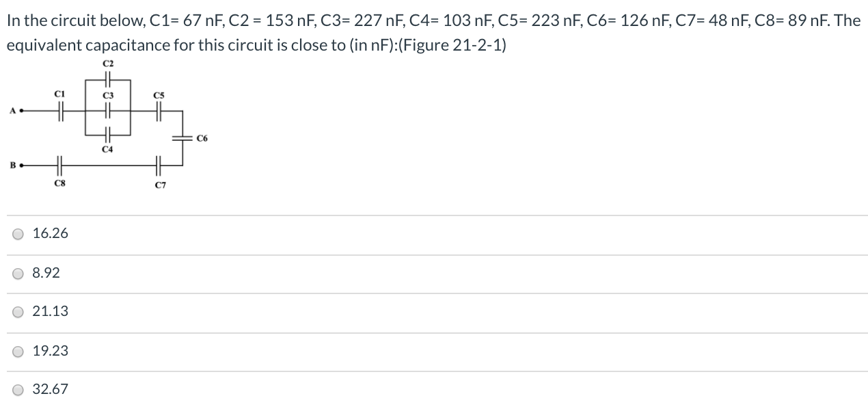868x409 pixels.
Task: Click terminal B on the circuit
Action: pyautogui.click(x=21, y=165)
